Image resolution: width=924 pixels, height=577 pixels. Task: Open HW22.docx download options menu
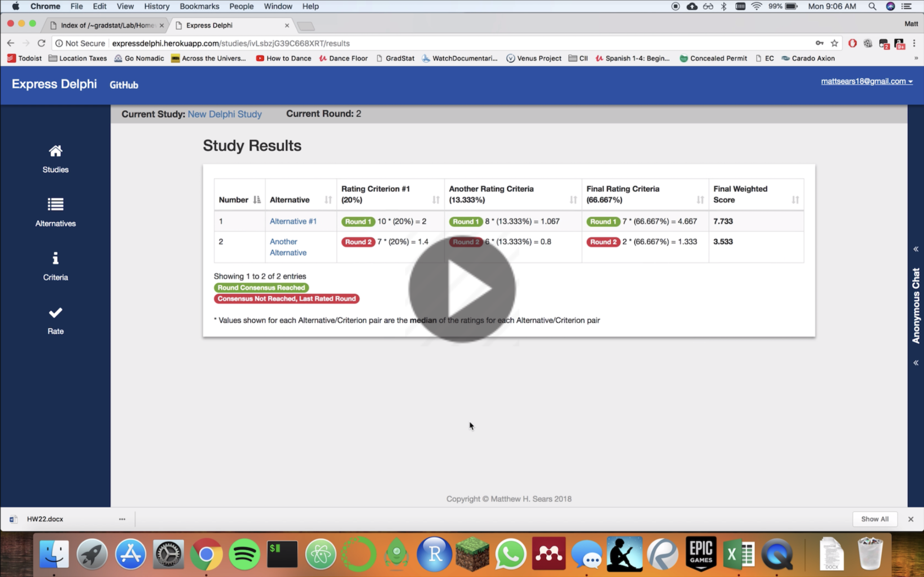(122, 519)
